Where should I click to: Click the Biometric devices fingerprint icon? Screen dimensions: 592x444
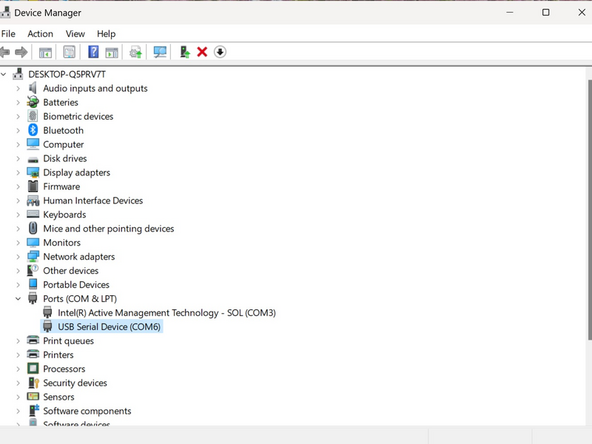33,116
